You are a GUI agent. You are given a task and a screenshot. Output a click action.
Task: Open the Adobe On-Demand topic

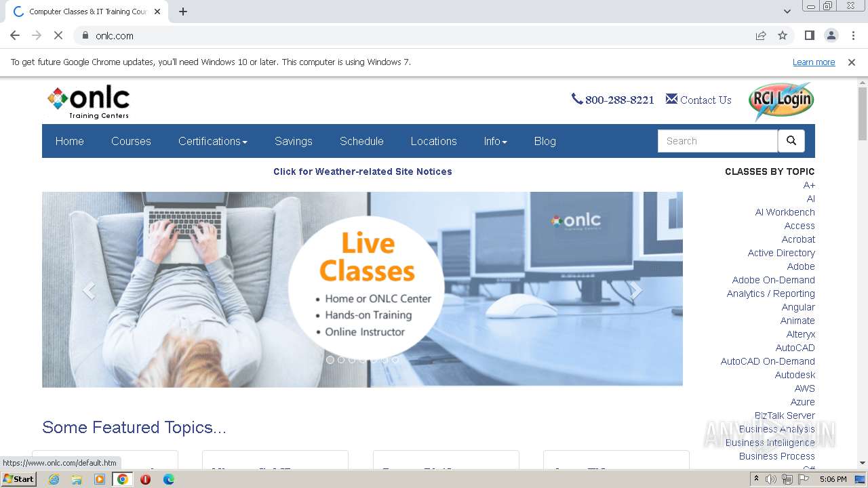click(774, 280)
